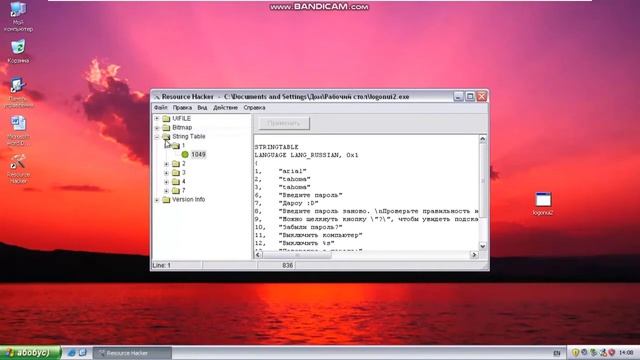Click the Применить button
The height and width of the screenshot is (360, 640).
click(x=284, y=123)
